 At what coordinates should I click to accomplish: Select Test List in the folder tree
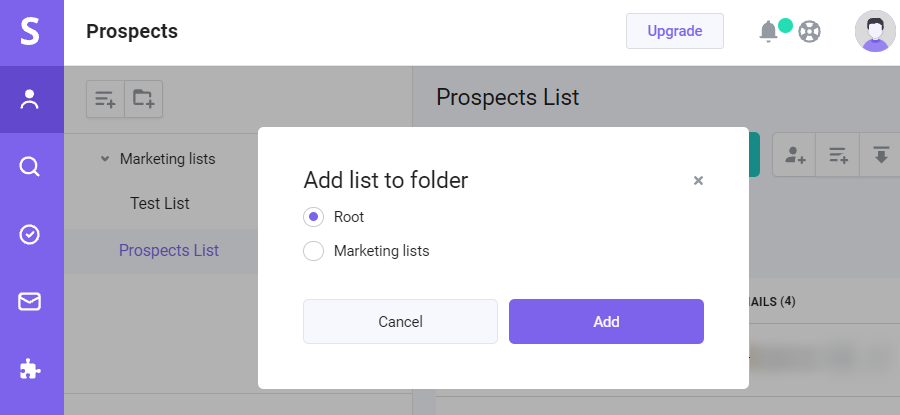pos(160,203)
